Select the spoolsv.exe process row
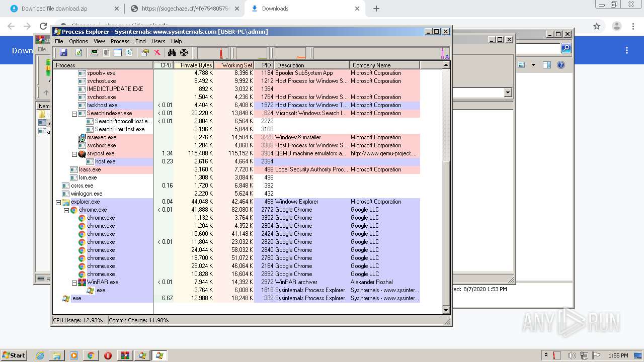This screenshot has height=362, width=644. pyautogui.click(x=236, y=73)
